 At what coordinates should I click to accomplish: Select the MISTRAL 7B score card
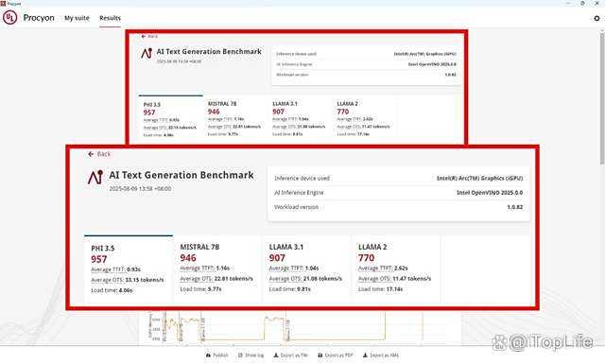pyautogui.click(x=217, y=269)
